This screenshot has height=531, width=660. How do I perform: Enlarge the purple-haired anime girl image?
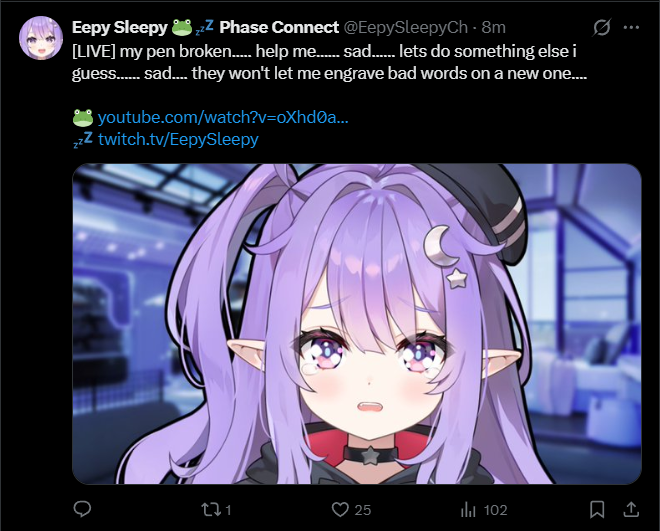pyautogui.click(x=357, y=324)
